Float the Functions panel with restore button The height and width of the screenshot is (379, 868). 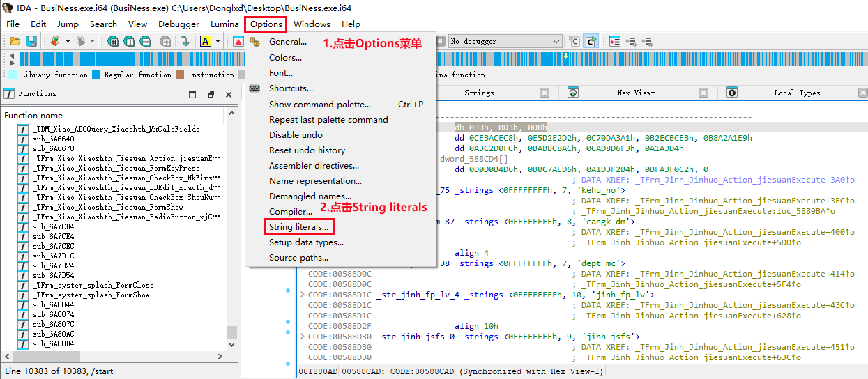tap(211, 94)
